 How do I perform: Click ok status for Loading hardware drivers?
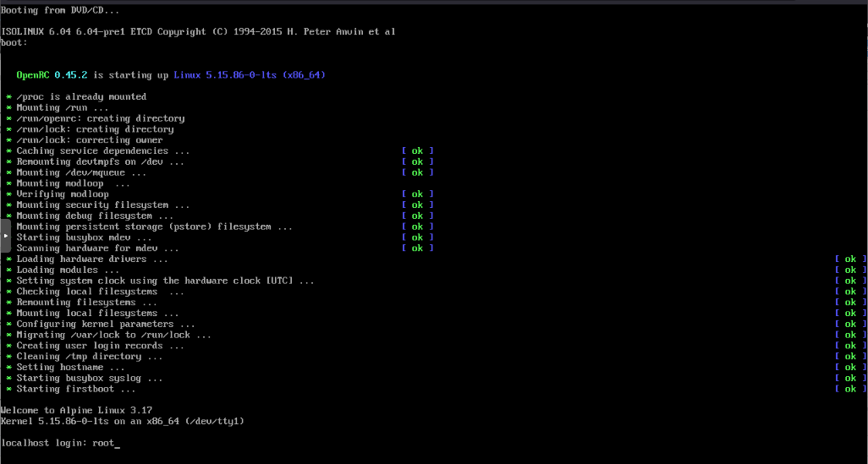pos(850,259)
